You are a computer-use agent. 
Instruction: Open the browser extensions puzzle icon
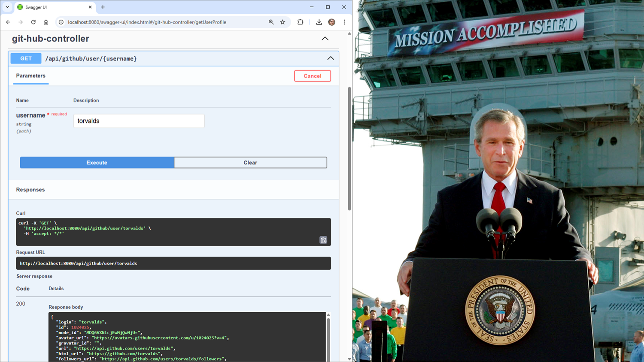300,22
